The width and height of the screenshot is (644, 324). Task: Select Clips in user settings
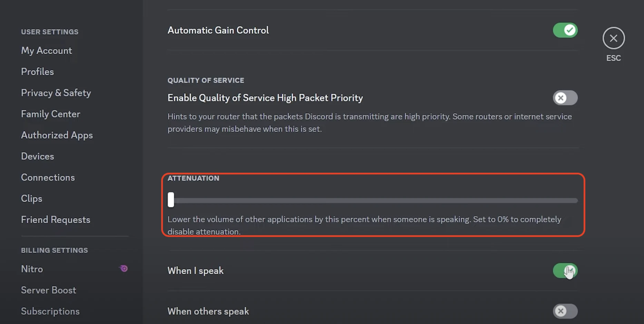pos(31,199)
